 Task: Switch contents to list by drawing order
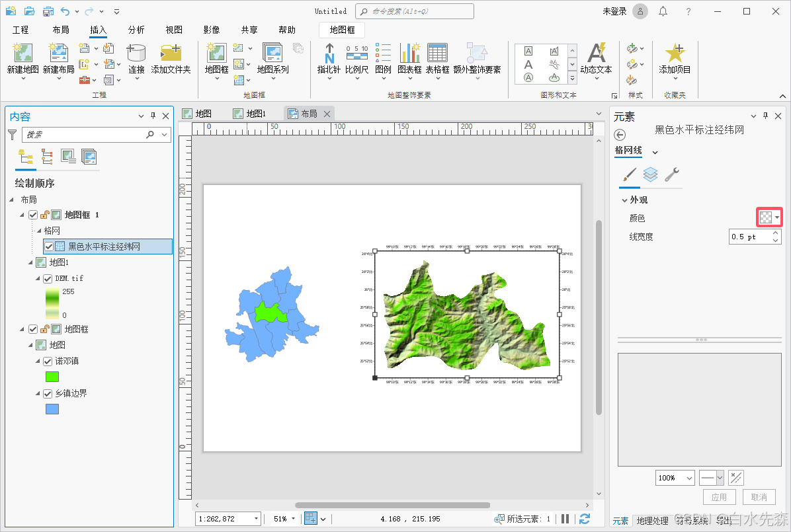[x=26, y=157]
